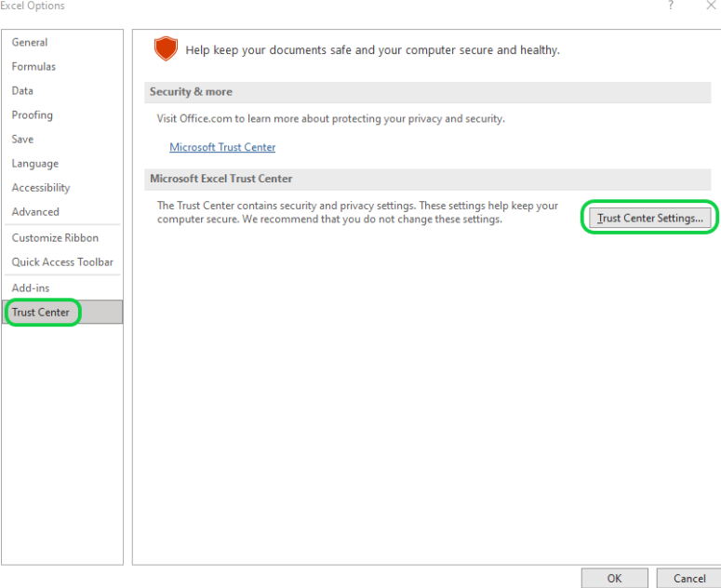Screen dimensions: 721x588
Task: Open Quick Access Toolbar settings
Action: [x=62, y=262]
